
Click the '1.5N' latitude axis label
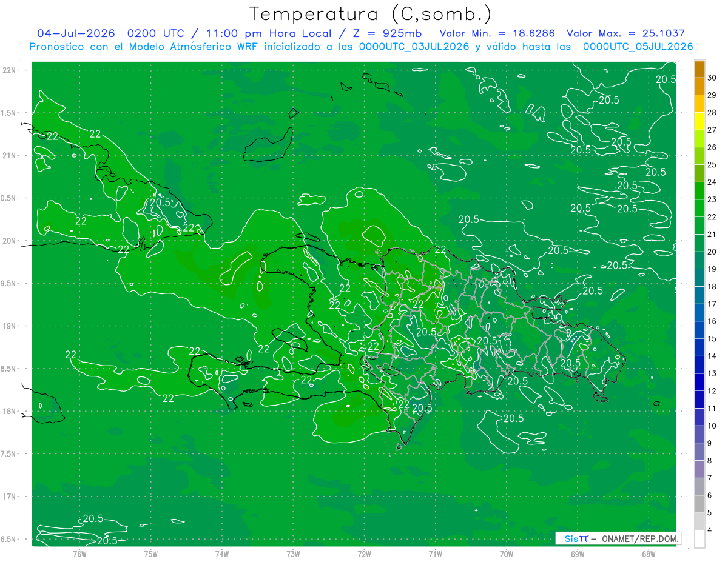coord(9,113)
